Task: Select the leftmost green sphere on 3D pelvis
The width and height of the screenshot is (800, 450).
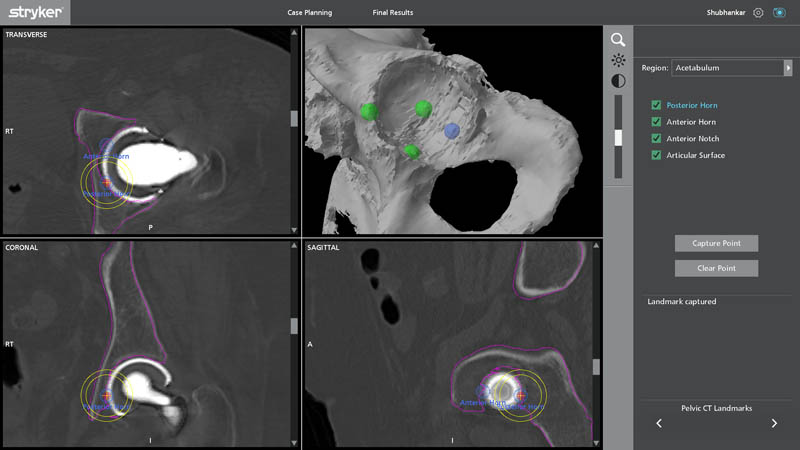Action: [x=369, y=112]
